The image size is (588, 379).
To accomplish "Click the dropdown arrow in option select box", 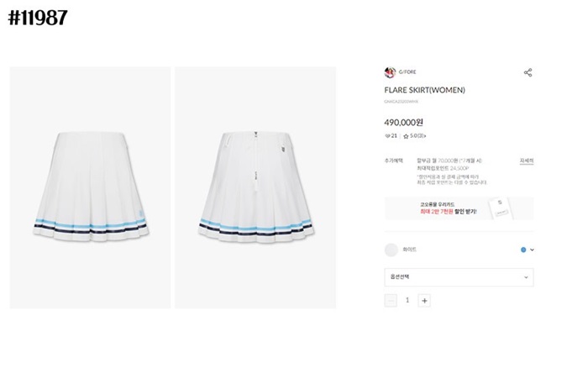I will pos(526,277).
